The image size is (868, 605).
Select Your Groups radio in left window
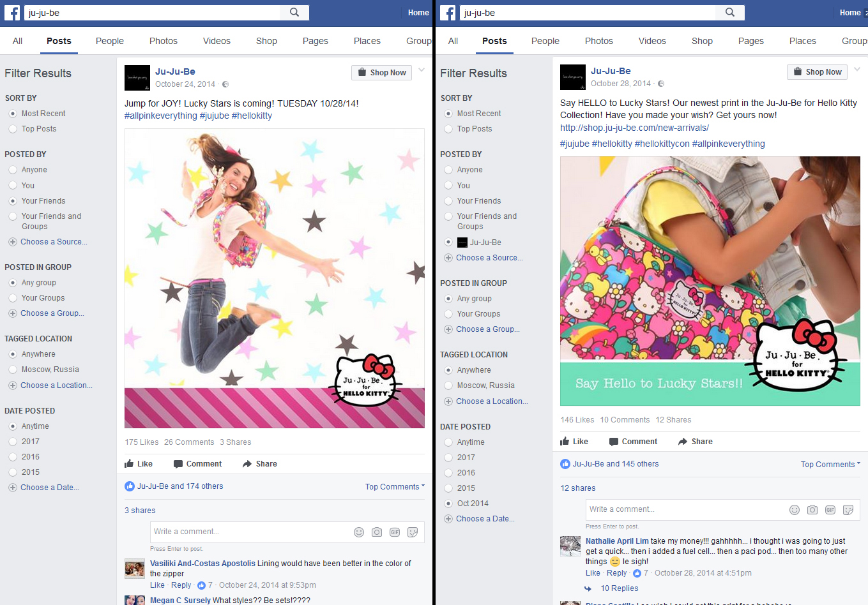point(13,298)
